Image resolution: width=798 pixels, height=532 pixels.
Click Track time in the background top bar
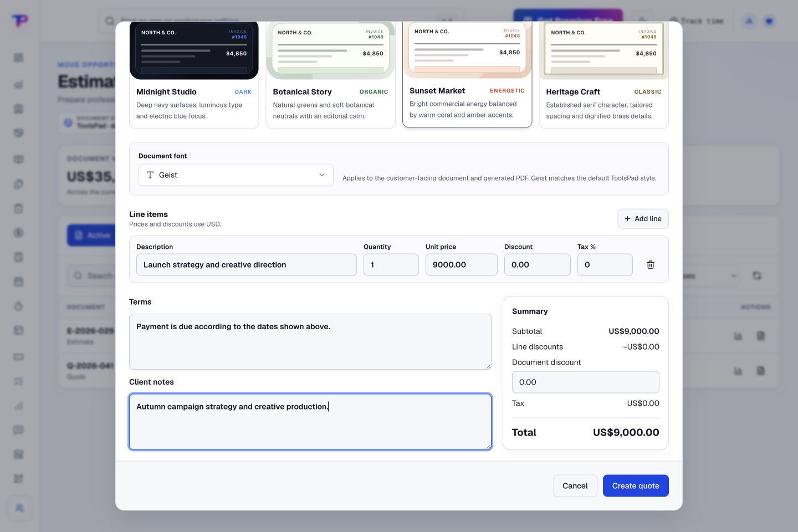(697, 21)
